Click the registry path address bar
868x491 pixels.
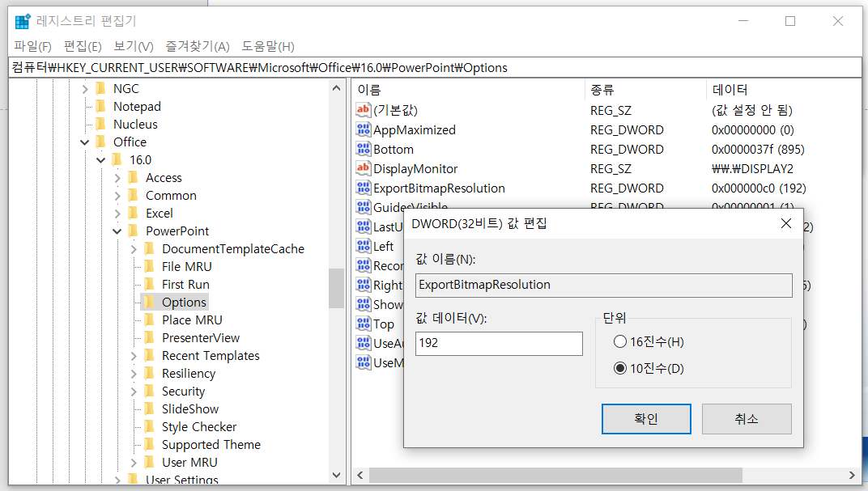(x=435, y=67)
